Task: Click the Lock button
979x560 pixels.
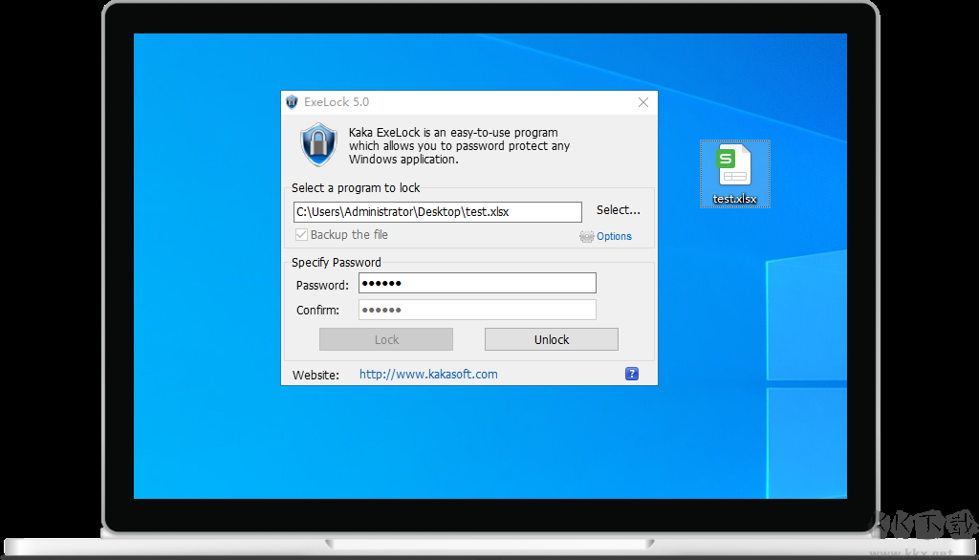Action: tap(386, 339)
